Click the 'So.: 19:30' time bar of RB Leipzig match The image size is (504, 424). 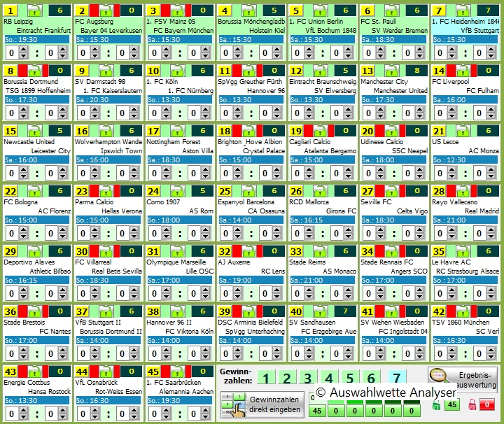coord(37,39)
